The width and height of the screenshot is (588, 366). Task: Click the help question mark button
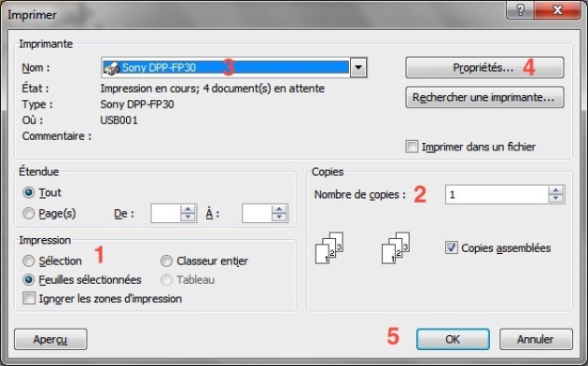[x=521, y=9]
